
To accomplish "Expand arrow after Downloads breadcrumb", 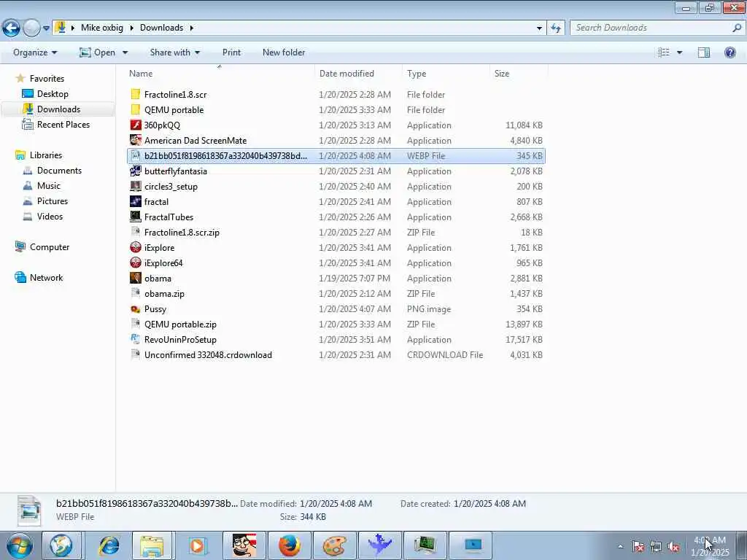I will [192, 28].
